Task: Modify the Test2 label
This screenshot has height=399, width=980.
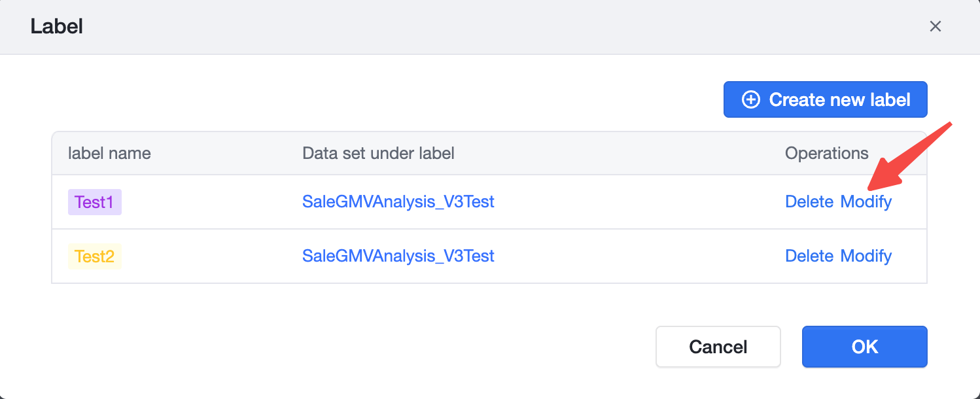Action: pyautogui.click(x=866, y=256)
